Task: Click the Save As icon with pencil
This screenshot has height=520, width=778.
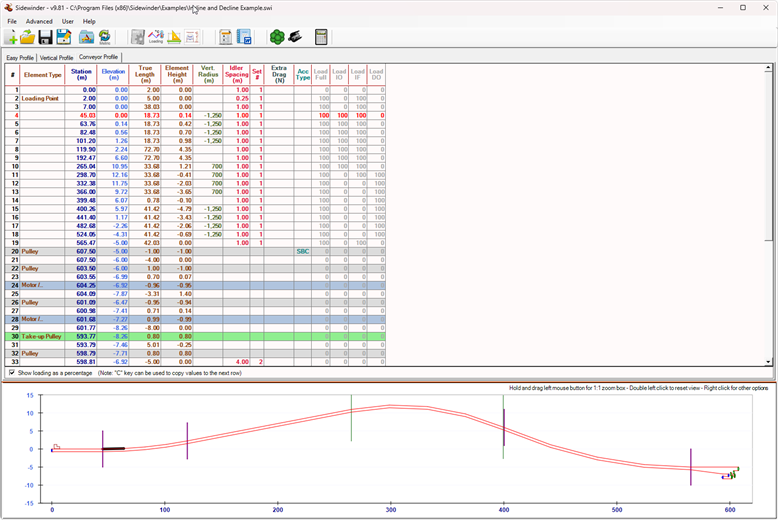Action: 64,37
